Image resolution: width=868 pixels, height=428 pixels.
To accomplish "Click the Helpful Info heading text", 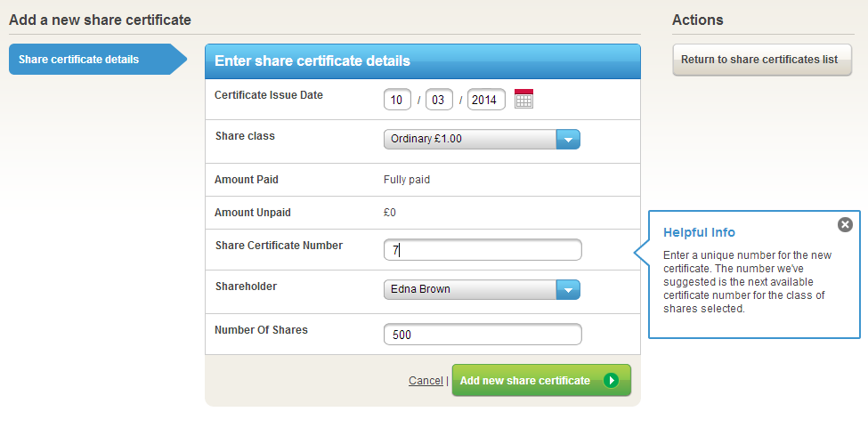I will coord(699,232).
